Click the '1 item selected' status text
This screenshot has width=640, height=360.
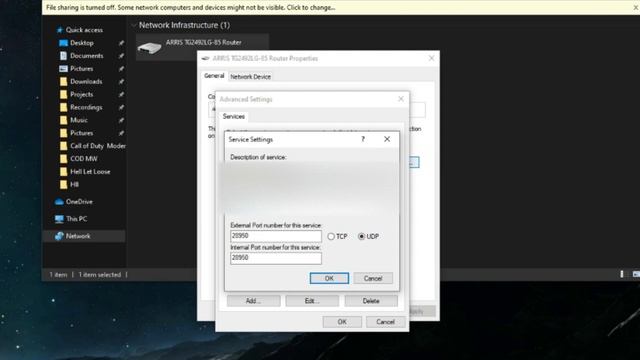coord(100,275)
